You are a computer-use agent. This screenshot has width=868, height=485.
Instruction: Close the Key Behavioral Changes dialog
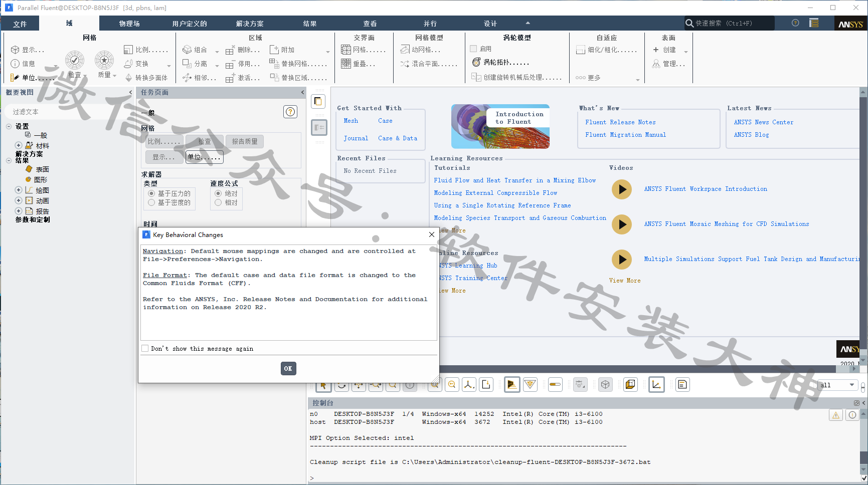(432, 234)
